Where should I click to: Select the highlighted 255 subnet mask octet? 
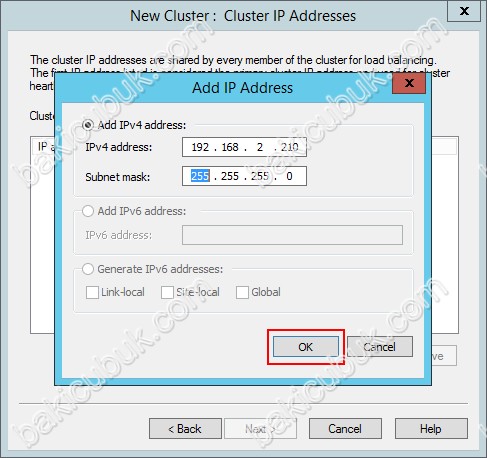[x=200, y=176]
